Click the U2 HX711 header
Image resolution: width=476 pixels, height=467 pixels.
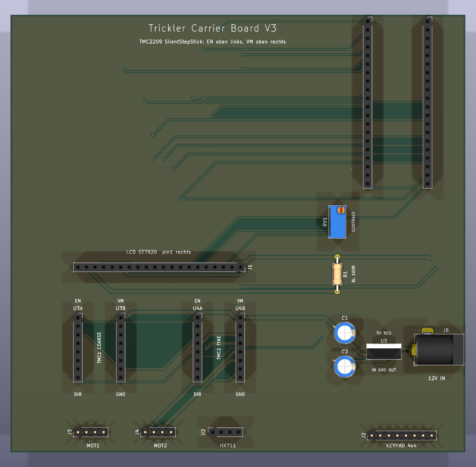tap(225, 432)
